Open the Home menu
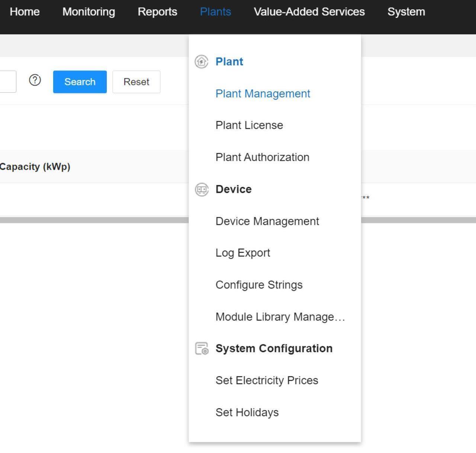 coord(25,12)
